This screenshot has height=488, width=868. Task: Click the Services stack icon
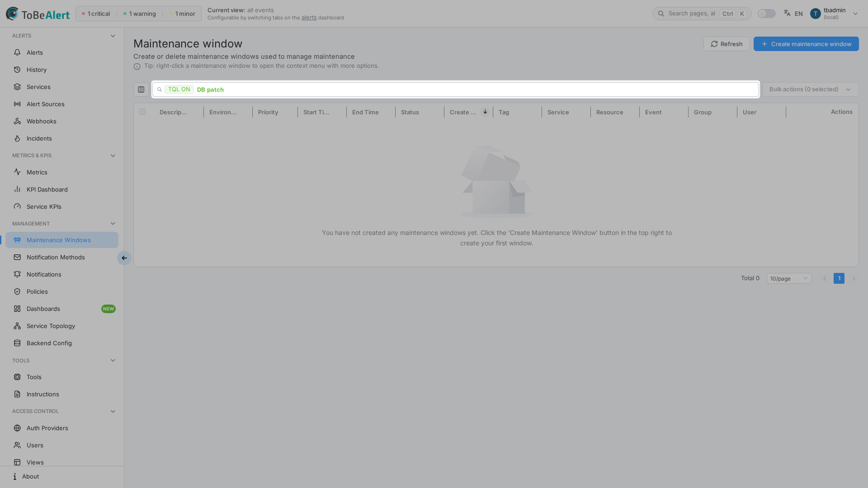pos(17,87)
